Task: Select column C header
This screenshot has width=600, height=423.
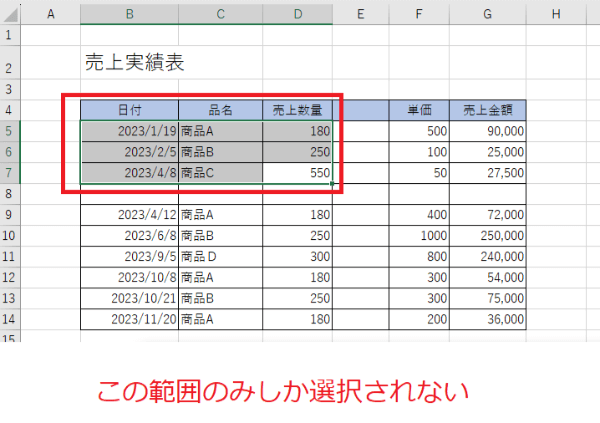Action: coord(220,14)
